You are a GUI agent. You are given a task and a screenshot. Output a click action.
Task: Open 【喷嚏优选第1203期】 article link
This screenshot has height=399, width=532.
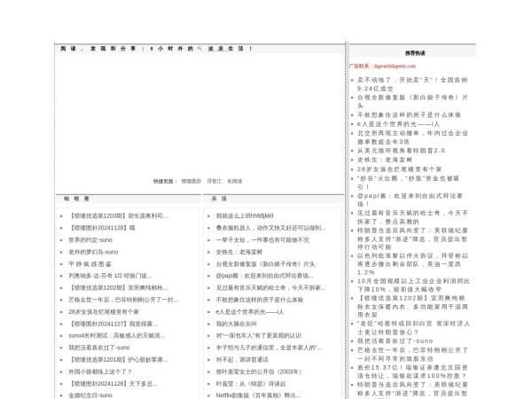pos(118,215)
